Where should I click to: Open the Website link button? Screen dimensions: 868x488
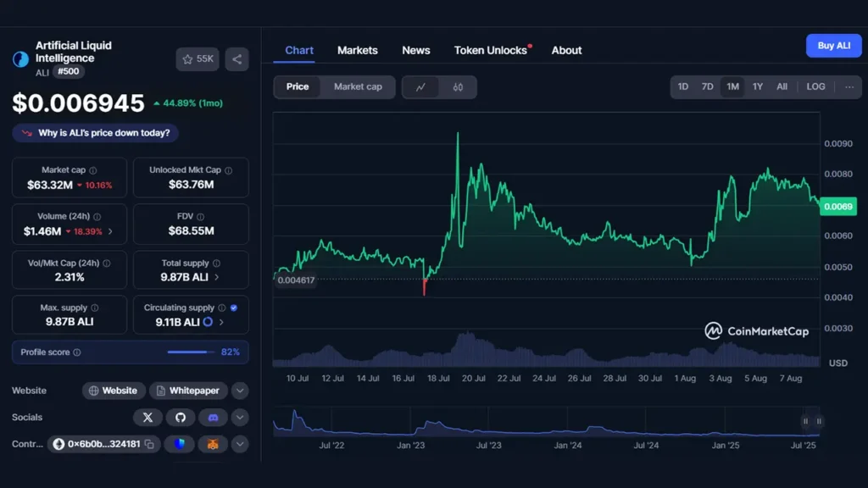pos(114,391)
